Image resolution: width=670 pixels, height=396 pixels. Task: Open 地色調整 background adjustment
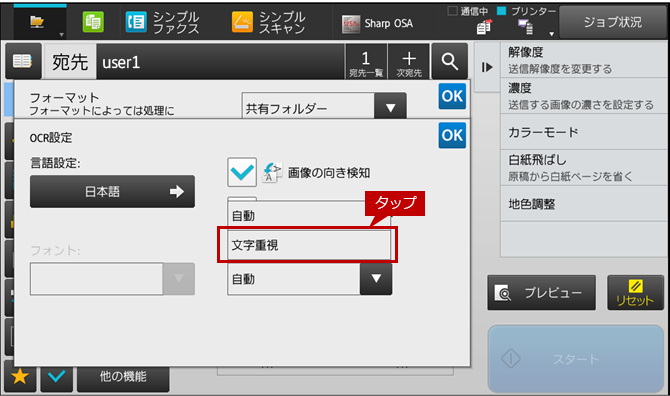click(584, 204)
